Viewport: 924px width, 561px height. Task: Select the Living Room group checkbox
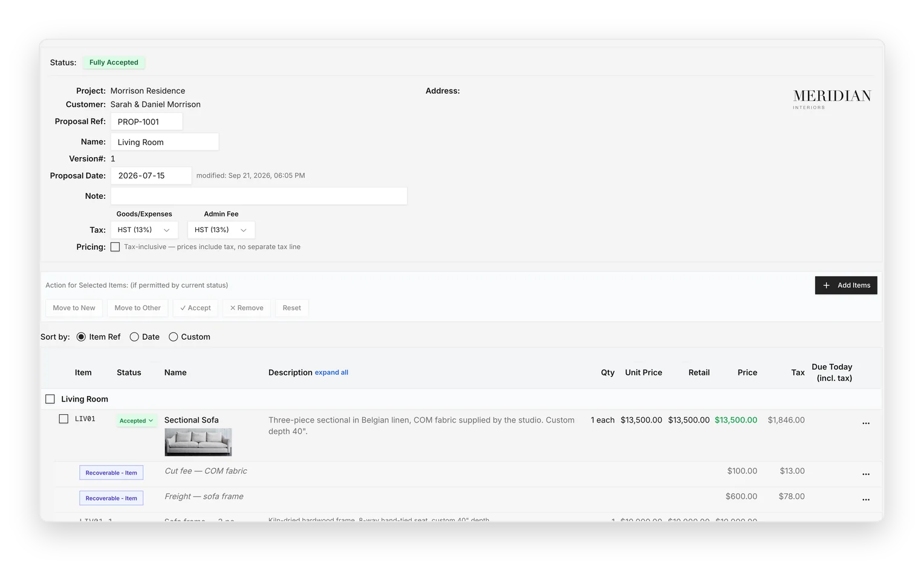[50, 399]
